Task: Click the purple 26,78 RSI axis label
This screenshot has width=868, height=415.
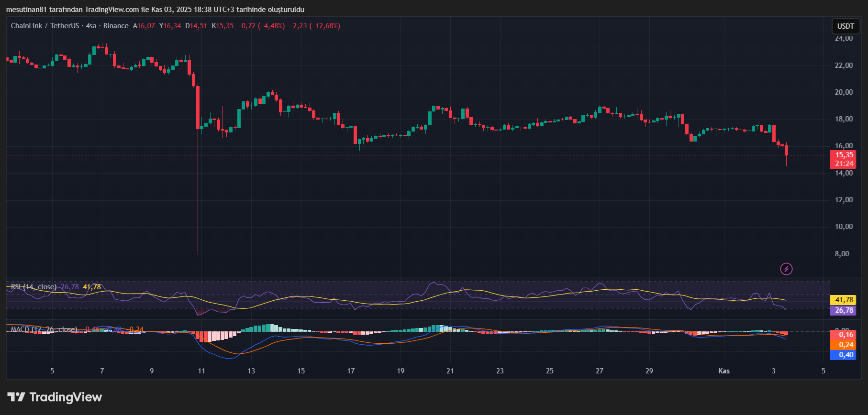Action: 844,310
